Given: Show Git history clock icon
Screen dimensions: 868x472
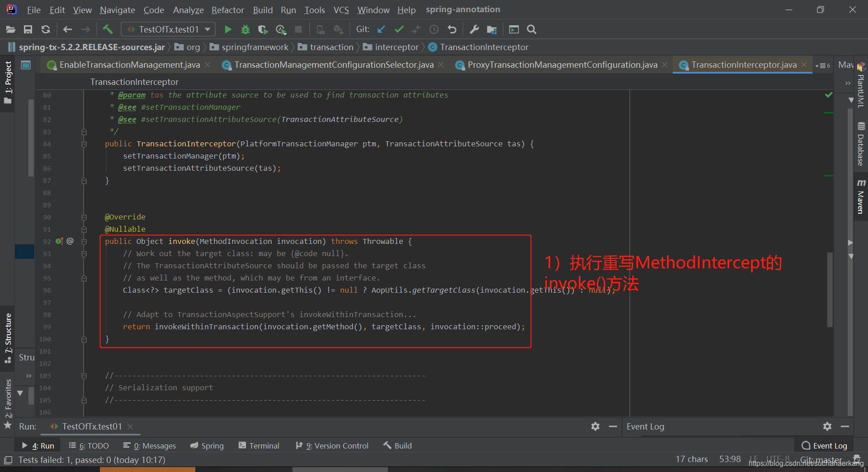Looking at the screenshot, I should click(434, 30).
